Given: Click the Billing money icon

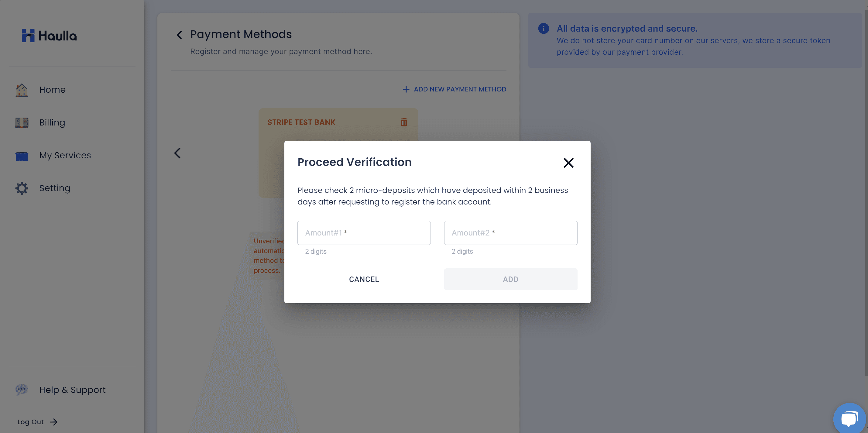Looking at the screenshot, I should click(x=22, y=123).
